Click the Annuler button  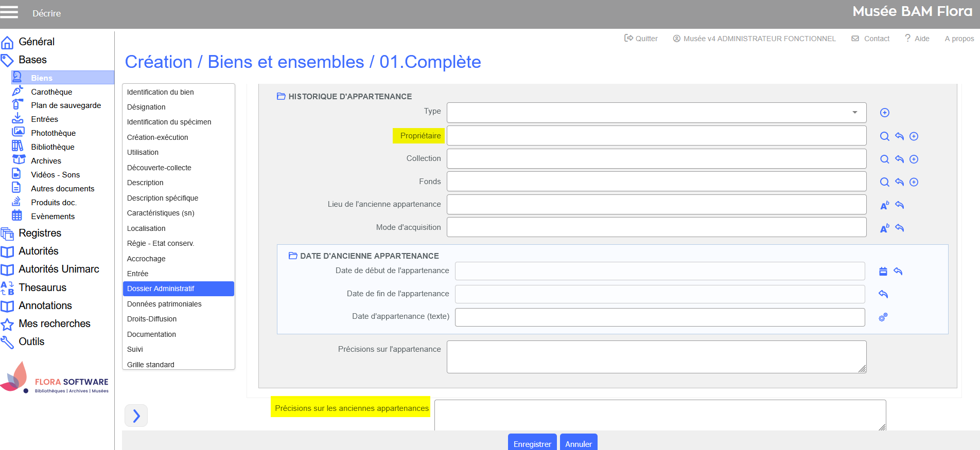pos(579,443)
